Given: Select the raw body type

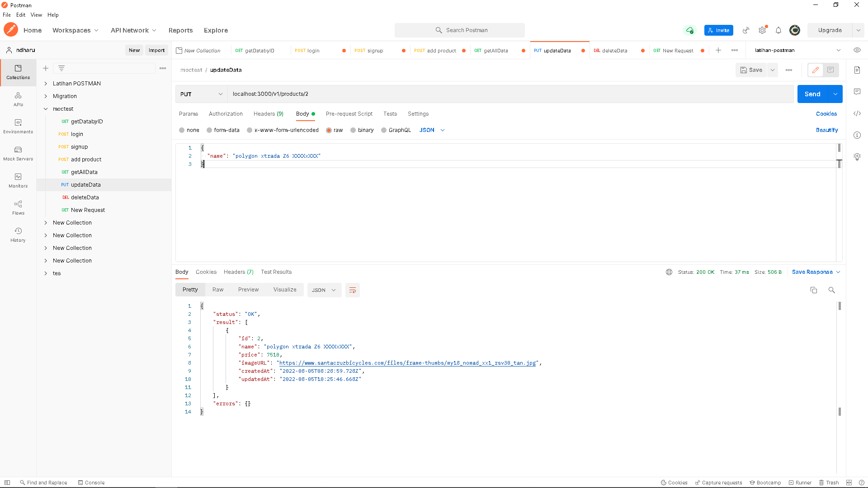Looking at the screenshot, I should (x=335, y=130).
